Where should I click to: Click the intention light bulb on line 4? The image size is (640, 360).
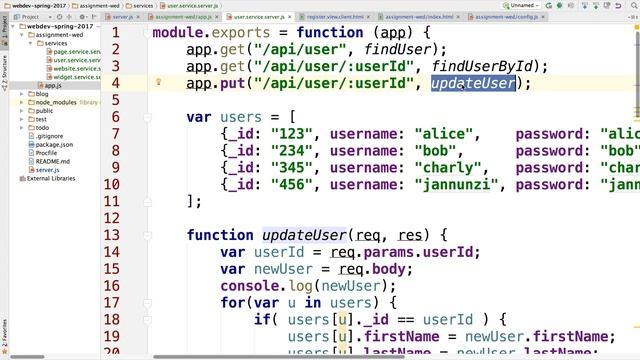click(x=159, y=82)
